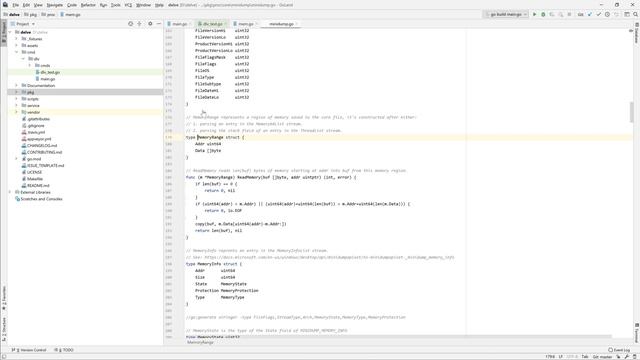
Task: Open the Terminal side tool window
Action: 636,333
